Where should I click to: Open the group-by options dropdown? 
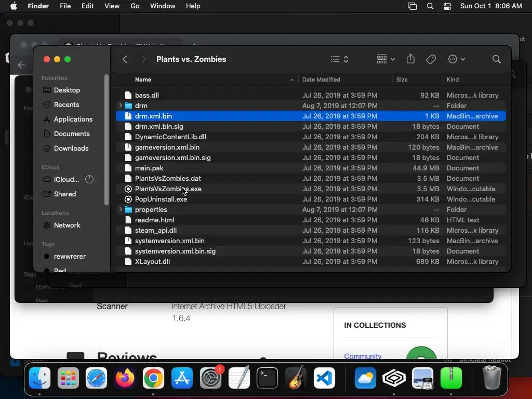(385, 59)
